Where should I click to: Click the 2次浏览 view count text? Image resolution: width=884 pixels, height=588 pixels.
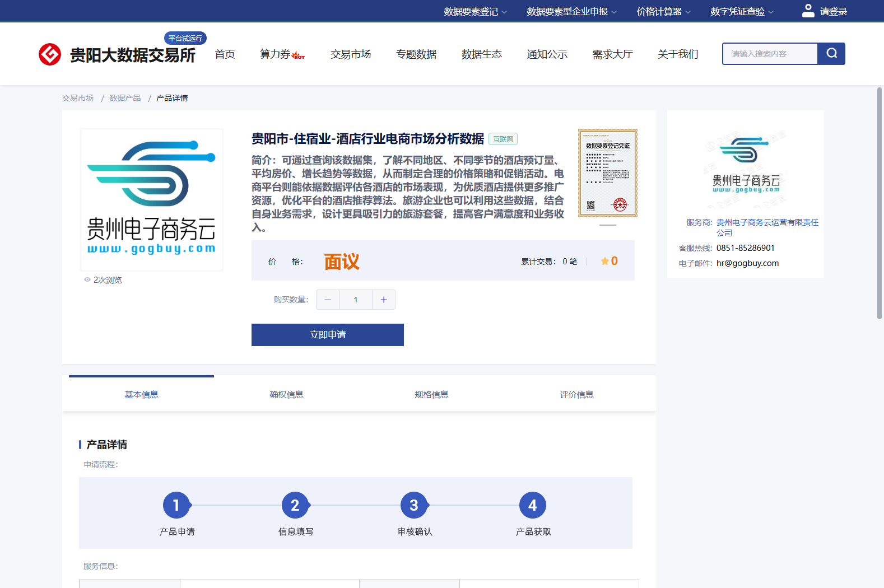[x=108, y=280]
